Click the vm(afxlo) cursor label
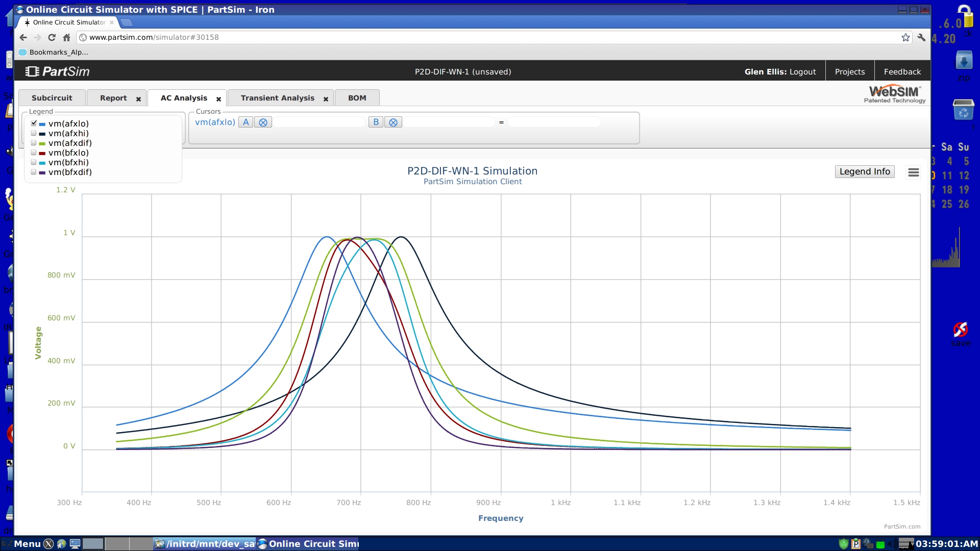 (x=215, y=122)
